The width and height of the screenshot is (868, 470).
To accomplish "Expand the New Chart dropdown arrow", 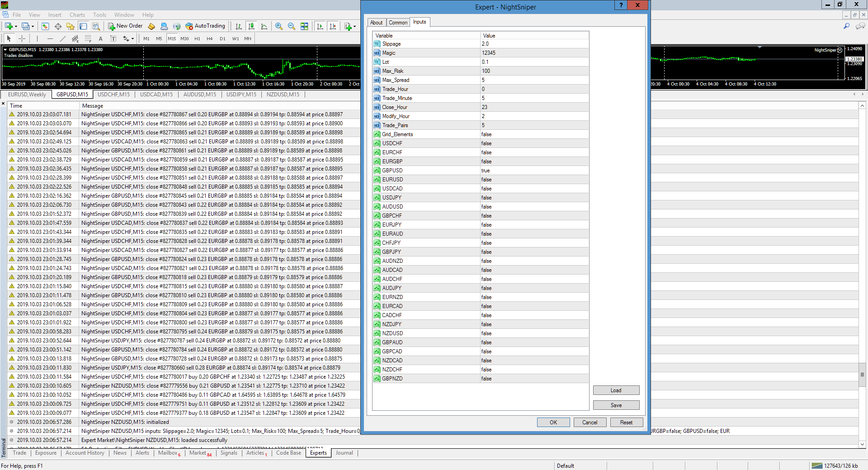I will [x=16, y=26].
